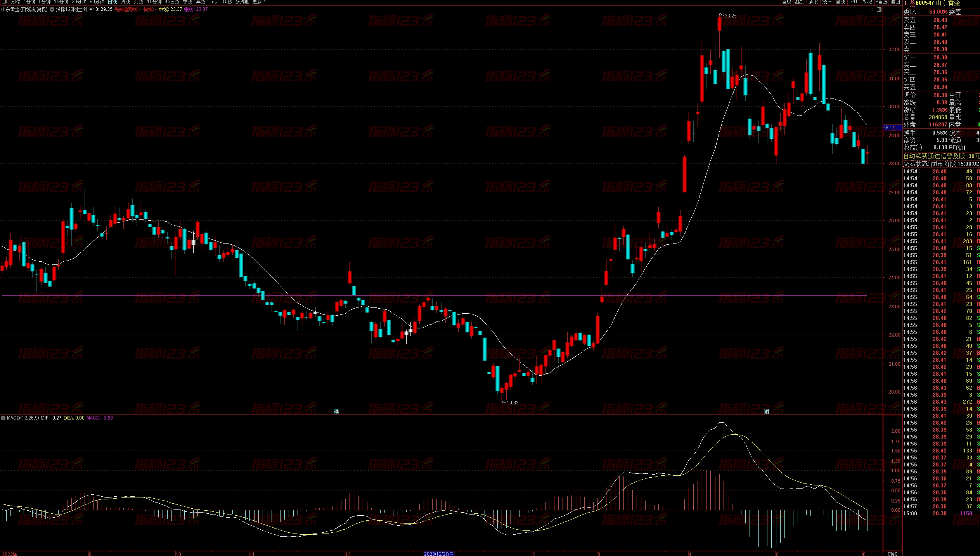Switch to the 分时 intraday chart
The image size is (980, 556).
[15, 2]
